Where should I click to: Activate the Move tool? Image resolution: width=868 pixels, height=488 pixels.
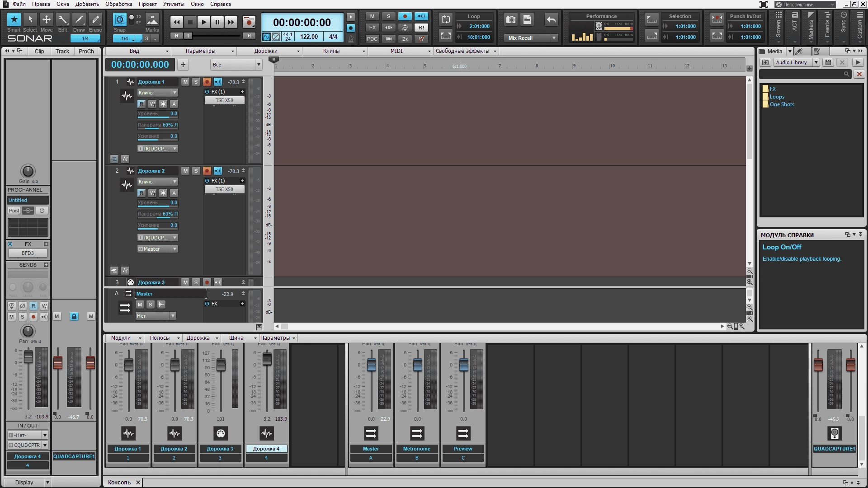(x=46, y=19)
